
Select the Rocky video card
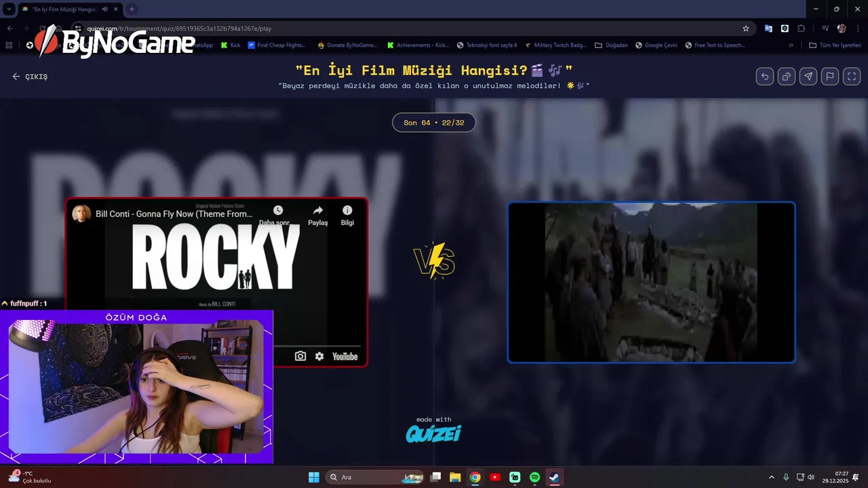pos(217,282)
